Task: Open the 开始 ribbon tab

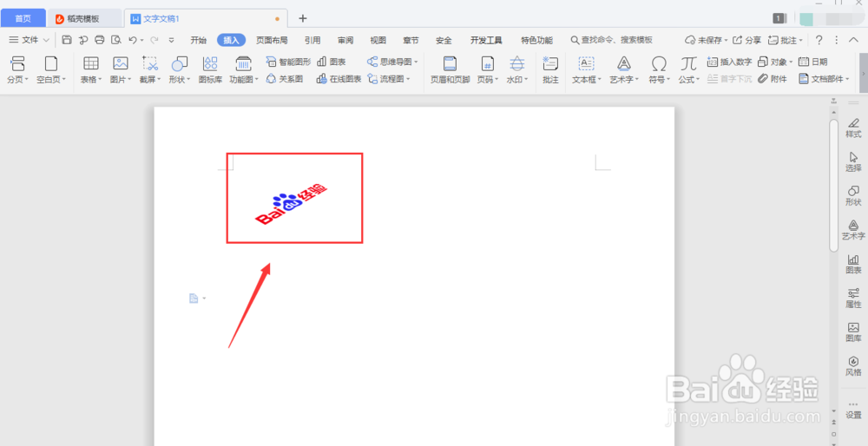Action: pyautogui.click(x=198, y=40)
